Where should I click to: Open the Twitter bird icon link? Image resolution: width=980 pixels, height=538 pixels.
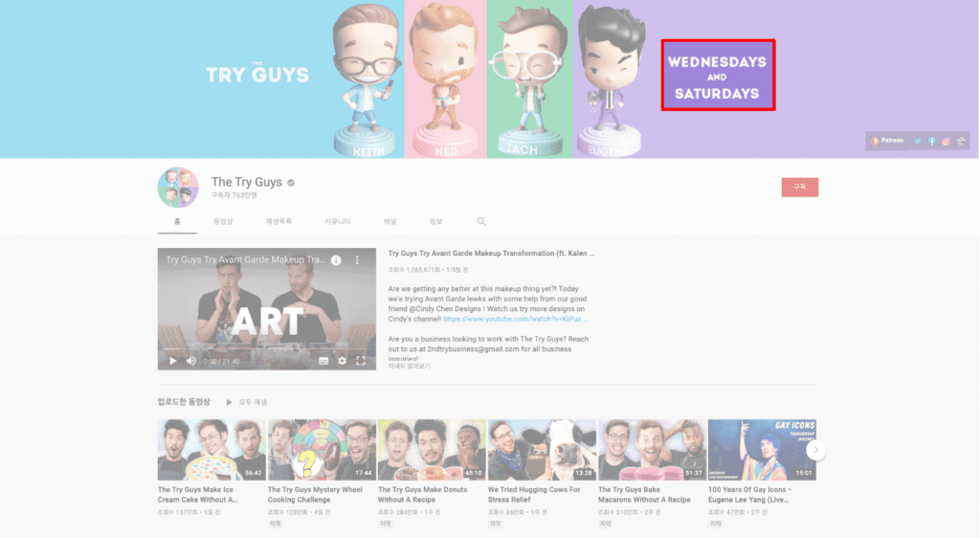click(x=918, y=142)
